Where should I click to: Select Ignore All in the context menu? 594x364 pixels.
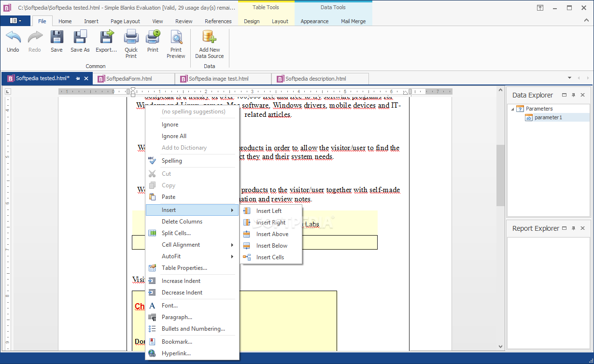coord(192,136)
